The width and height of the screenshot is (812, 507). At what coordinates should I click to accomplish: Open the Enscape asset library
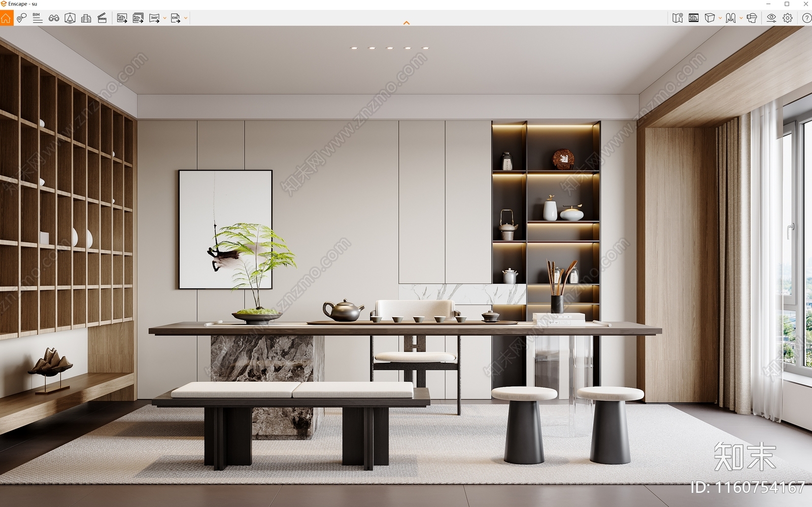70,18
